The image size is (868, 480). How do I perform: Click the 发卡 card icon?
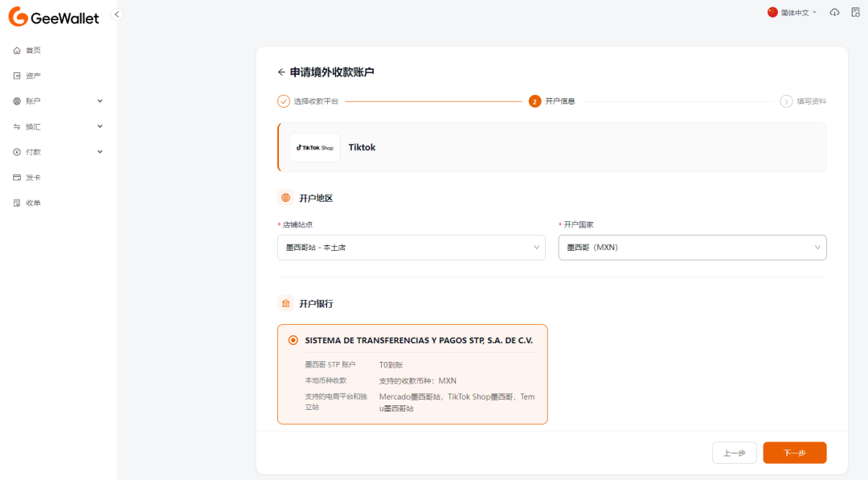[17, 178]
